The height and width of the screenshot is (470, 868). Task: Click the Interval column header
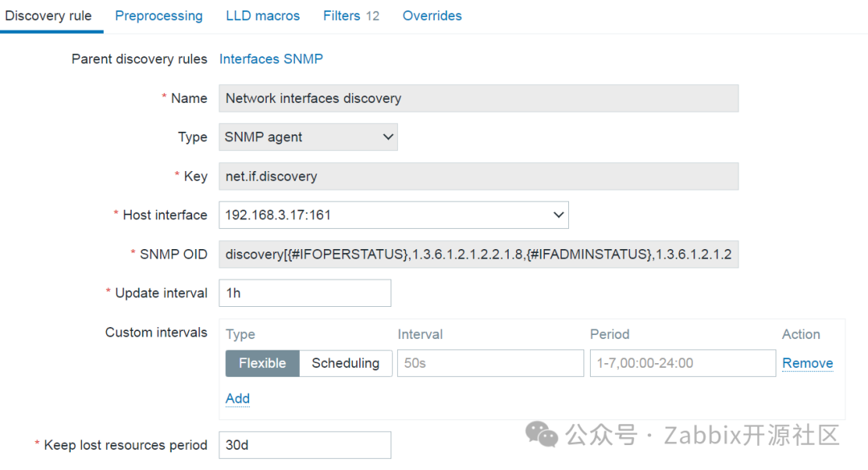point(420,334)
